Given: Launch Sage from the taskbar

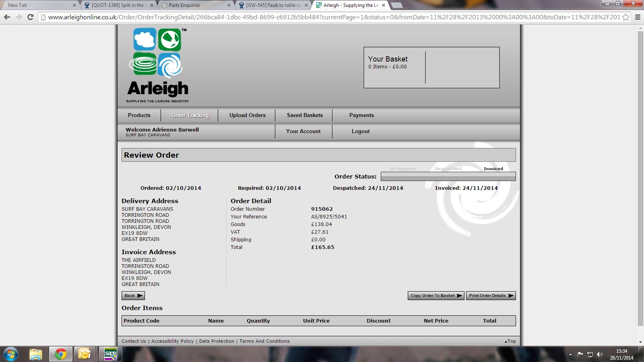Looking at the screenshot, I should [111, 354].
